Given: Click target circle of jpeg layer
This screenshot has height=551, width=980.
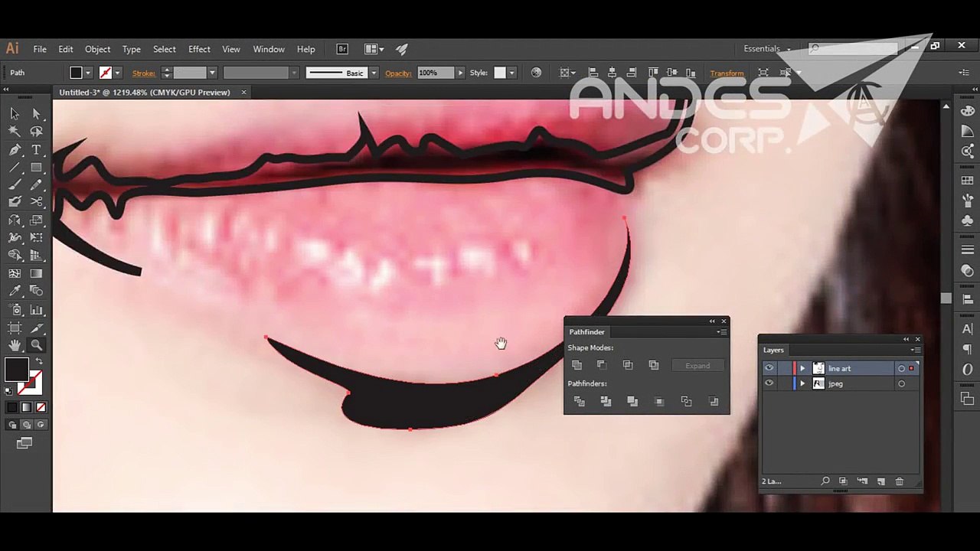Looking at the screenshot, I should coord(901,384).
